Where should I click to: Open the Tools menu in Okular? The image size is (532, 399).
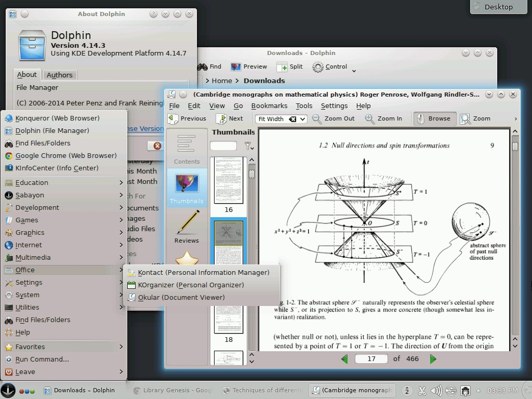pyautogui.click(x=304, y=106)
